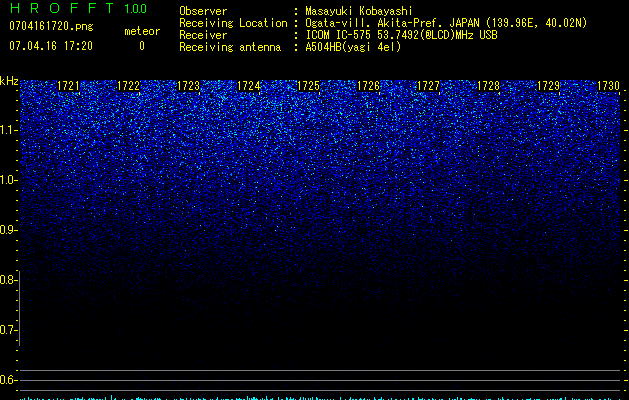The height and width of the screenshot is (400, 629).
Task: Click the 1724 time marker
Action: pyautogui.click(x=249, y=86)
